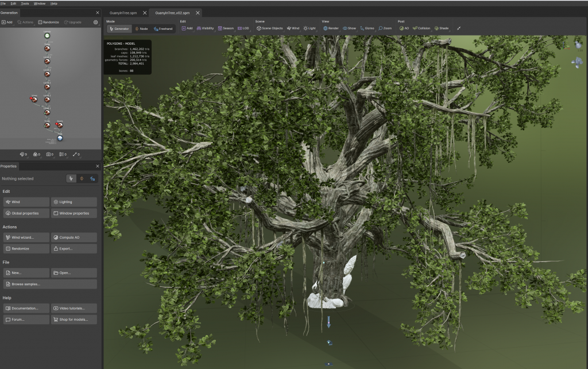Expand the Visibility dropdown

(x=205, y=28)
